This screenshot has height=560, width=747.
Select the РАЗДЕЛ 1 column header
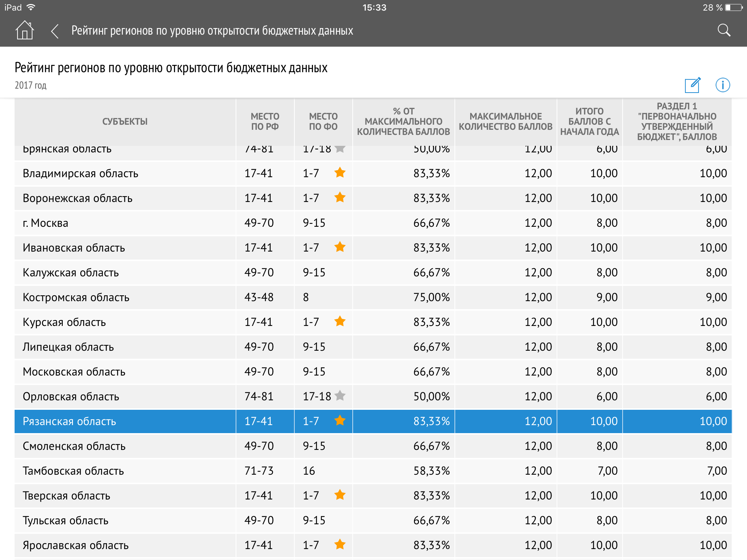[x=677, y=122]
